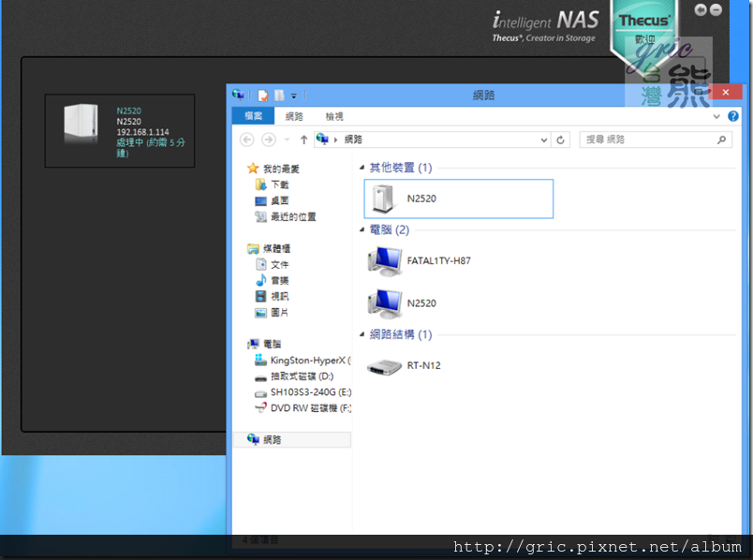Open SH103S3-240G (E:) drive
The height and width of the screenshot is (560, 753).
303,392
